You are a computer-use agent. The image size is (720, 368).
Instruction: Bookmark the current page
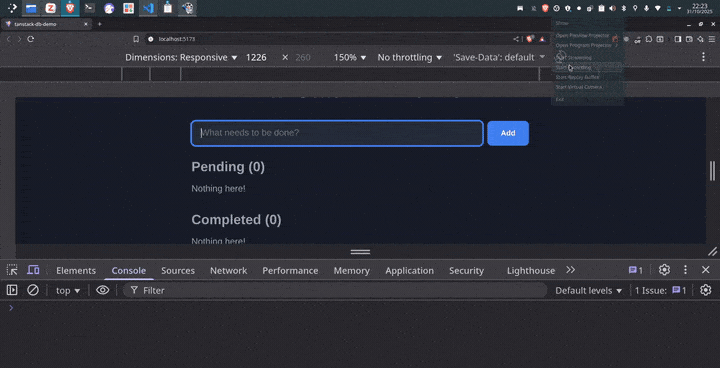click(136, 39)
